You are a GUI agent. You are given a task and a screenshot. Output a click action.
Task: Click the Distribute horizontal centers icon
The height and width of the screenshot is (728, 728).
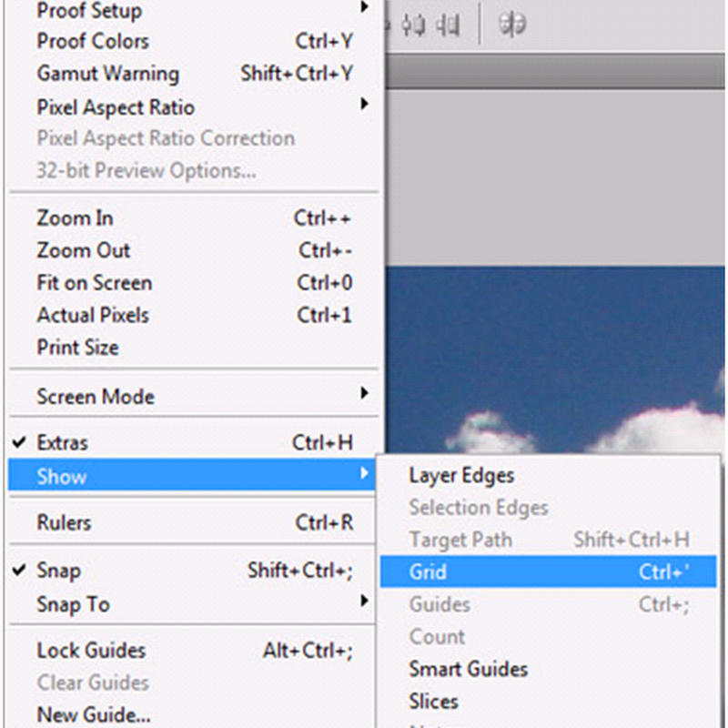pos(412,25)
